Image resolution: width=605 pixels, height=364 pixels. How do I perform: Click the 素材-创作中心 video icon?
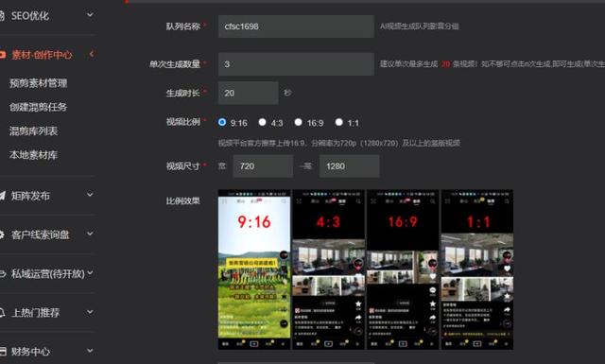[x=2, y=55]
